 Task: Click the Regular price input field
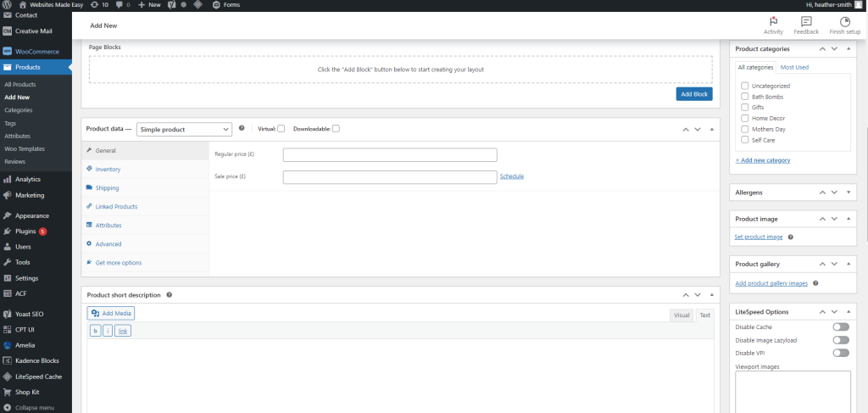pyautogui.click(x=389, y=154)
